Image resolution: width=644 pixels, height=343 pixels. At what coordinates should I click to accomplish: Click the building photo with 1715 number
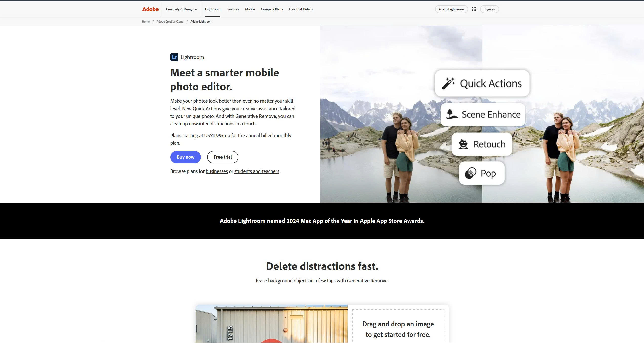tap(271, 324)
